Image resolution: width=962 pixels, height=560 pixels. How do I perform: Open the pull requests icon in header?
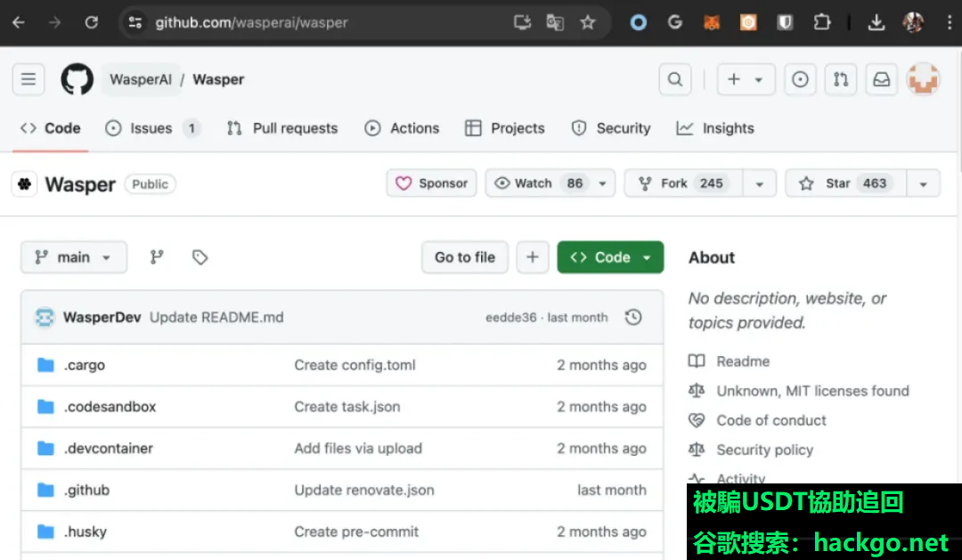(x=841, y=79)
